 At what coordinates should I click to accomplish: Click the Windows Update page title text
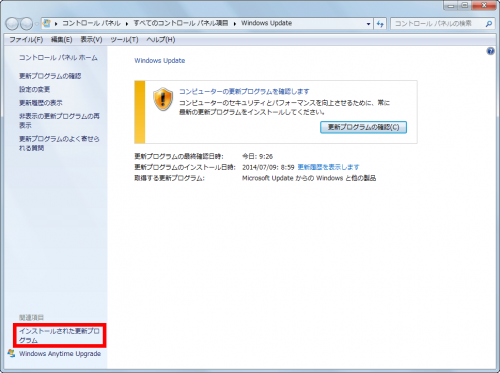point(160,61)
